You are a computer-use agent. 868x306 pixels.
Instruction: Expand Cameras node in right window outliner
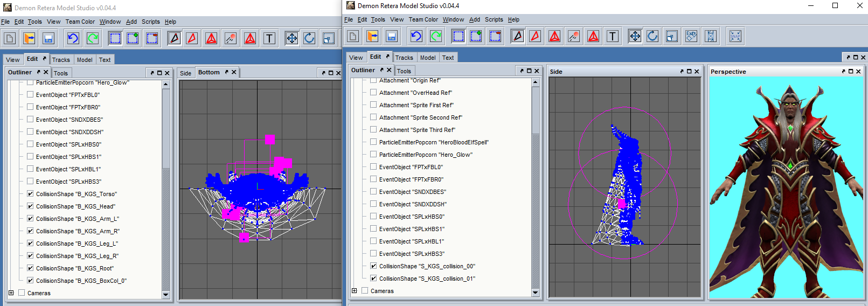tap(354, 290)
